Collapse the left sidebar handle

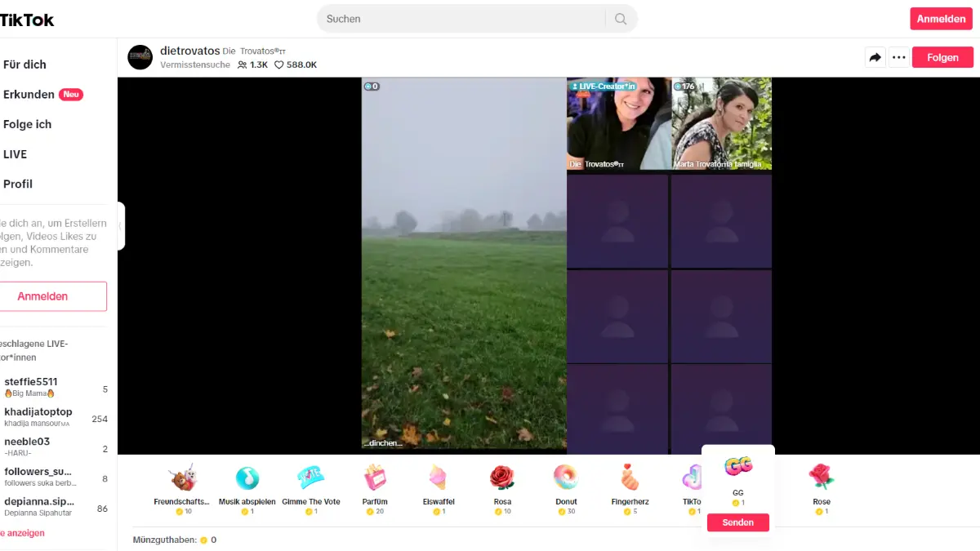(x=121, y=225)
